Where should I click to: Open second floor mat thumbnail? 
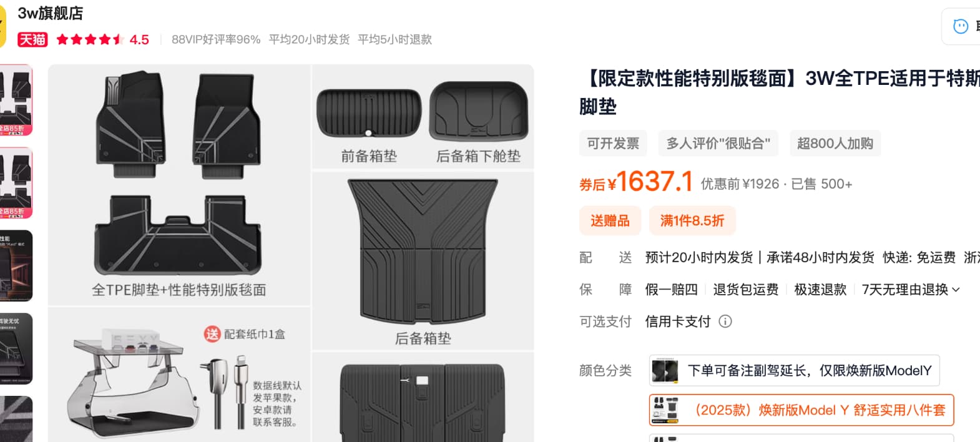click(16, 183)
